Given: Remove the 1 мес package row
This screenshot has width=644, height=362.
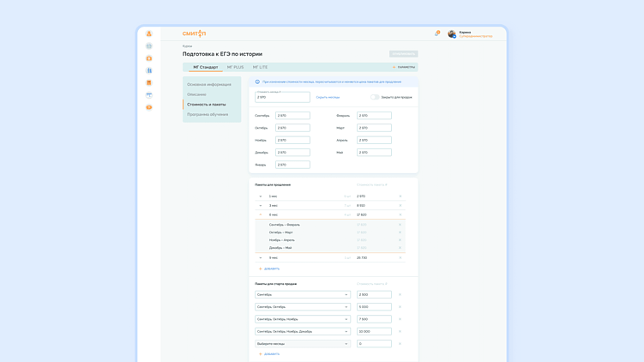Looking at the screenshot, I should [400, 196].
